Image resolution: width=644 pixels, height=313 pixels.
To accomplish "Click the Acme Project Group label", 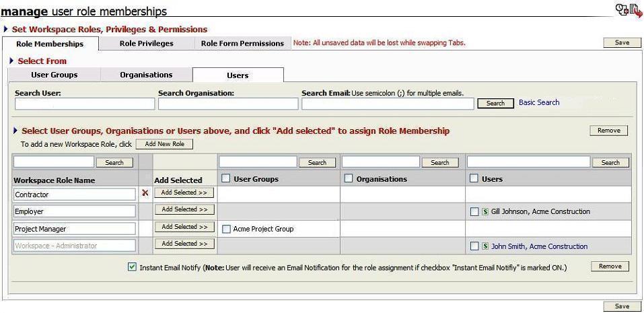I will [x=263, y=230].
